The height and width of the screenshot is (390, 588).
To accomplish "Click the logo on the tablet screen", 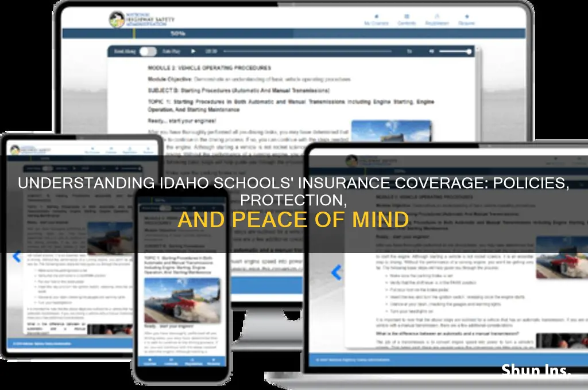I will click(x=30, y=150).
